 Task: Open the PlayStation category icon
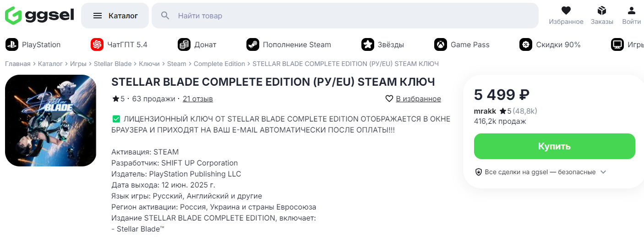12,44
